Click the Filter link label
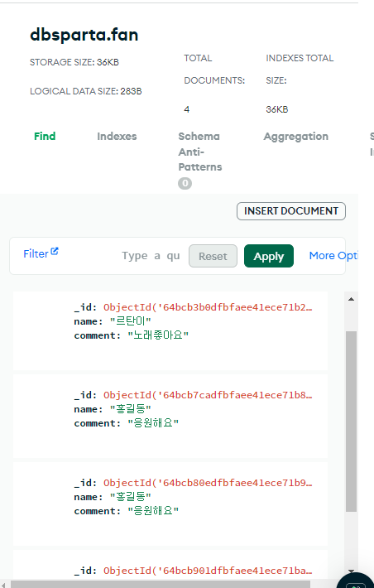Image resolution: width=374 pixels, height=588 pixels. [36, 254]
